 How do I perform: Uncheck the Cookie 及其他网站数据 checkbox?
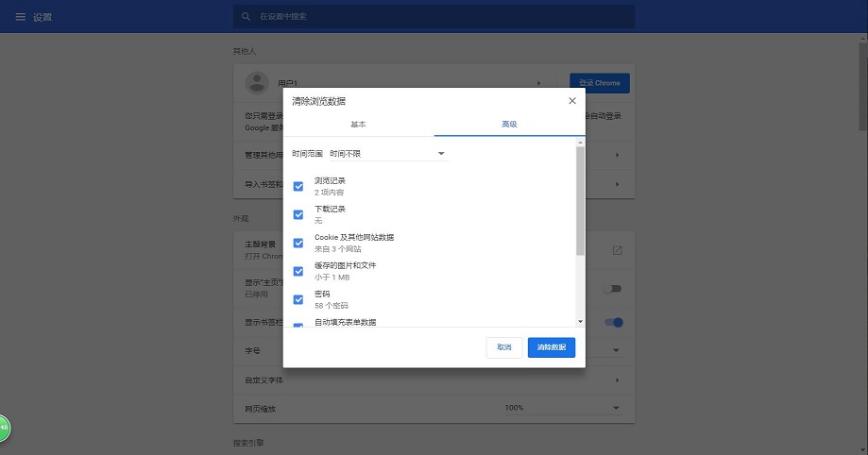click(x=298, y=243)
